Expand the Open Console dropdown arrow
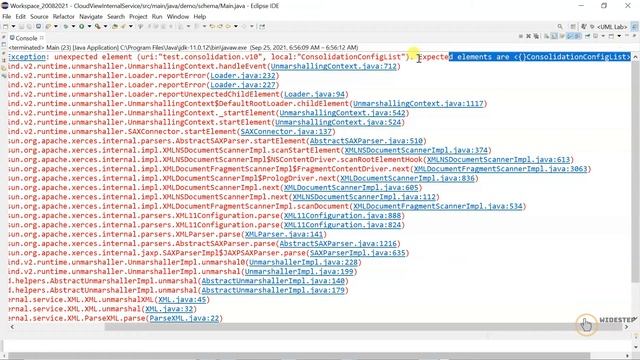Image resolution: width=640 pixels, height=360 pixels. pyautogui.click(x=619, y=36)
